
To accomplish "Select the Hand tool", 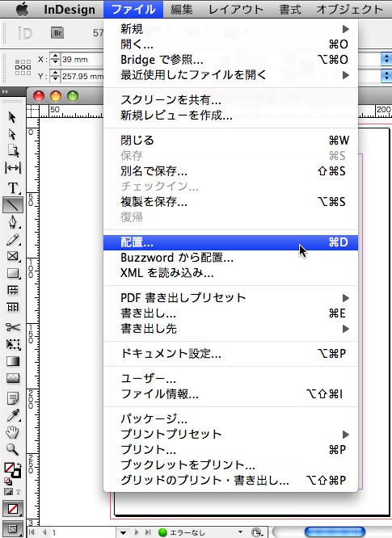I will click(x=13, y=432).
